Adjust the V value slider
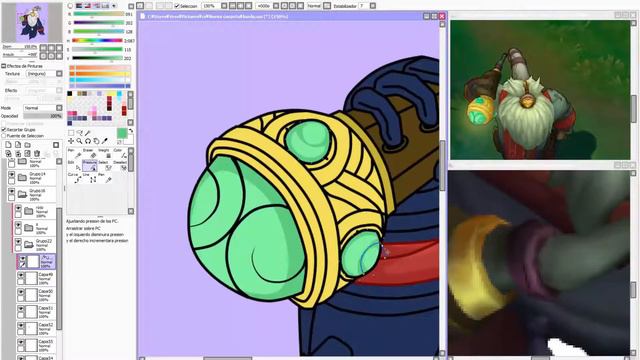Image resolution: width=640 pixels, height=360 pixels. 97,59
